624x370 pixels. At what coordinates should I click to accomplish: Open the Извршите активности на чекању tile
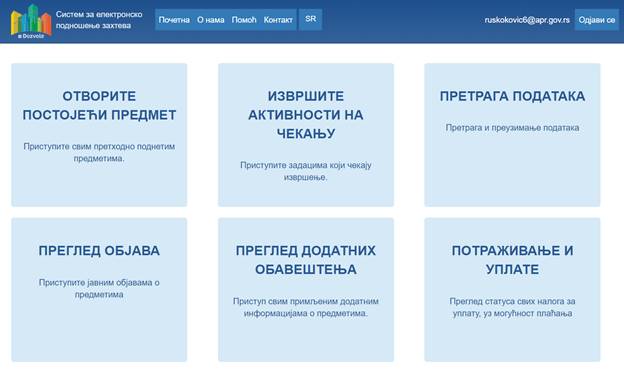[x=306, y=134]
